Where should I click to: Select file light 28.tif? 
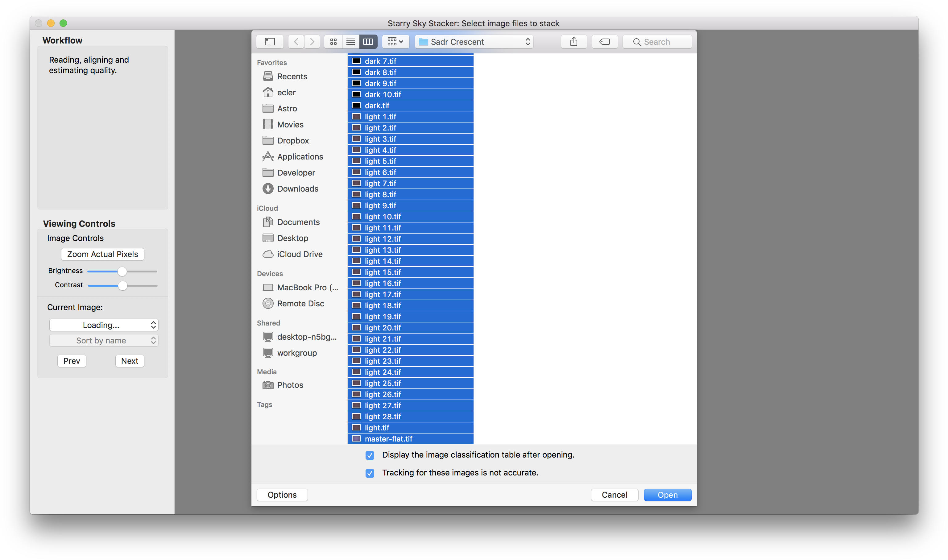pyautogui.click(x=410, y=417)
